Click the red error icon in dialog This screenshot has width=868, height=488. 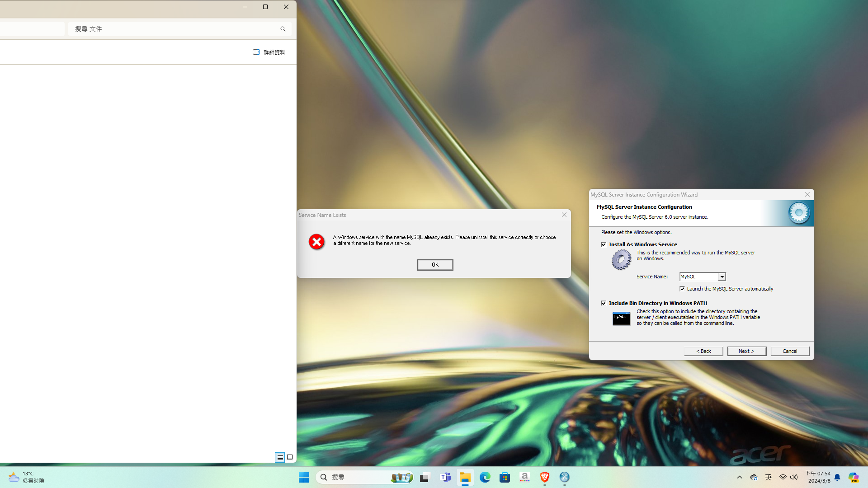317,242
